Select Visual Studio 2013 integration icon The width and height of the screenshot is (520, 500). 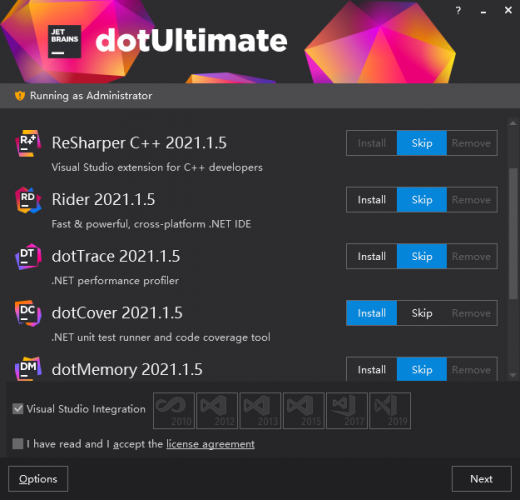click(260, 411)
